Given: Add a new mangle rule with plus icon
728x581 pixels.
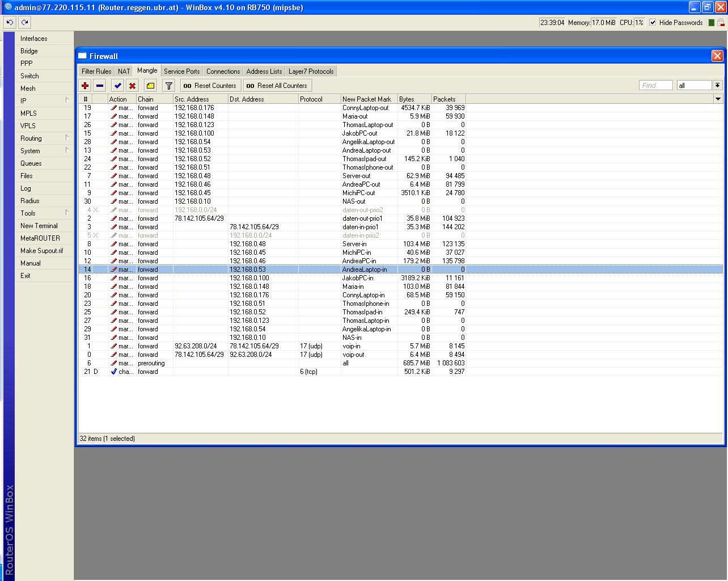Looking at the screenshot, I should point(85,86).
